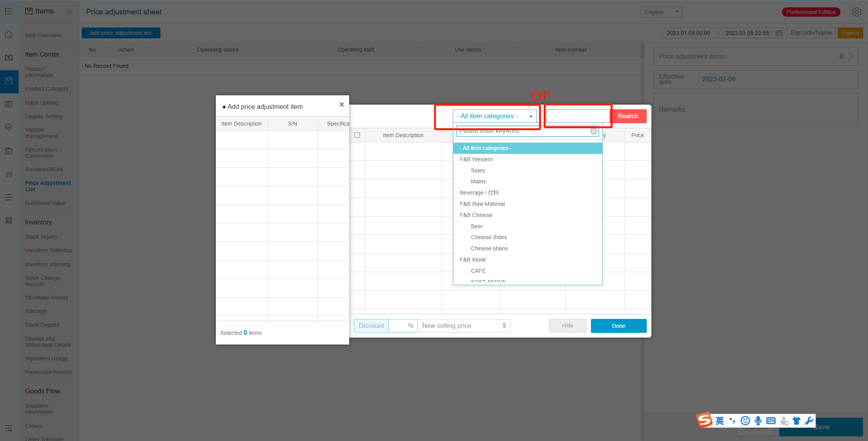Click the home icon in left sidebar

(9, 35)
